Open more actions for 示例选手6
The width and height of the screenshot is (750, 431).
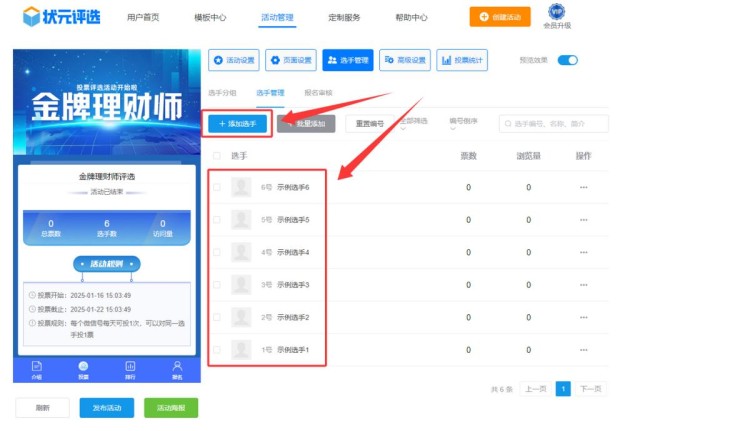coord(583,187)
